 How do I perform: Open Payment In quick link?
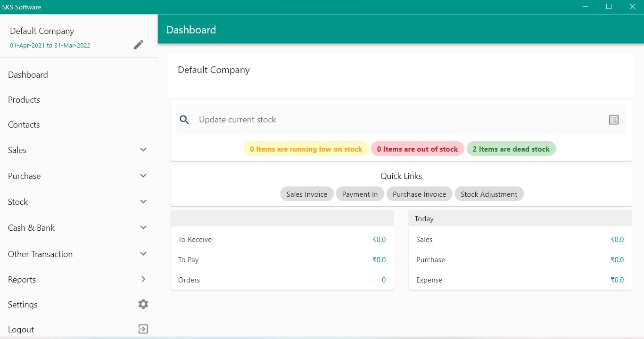pos(360,194)
